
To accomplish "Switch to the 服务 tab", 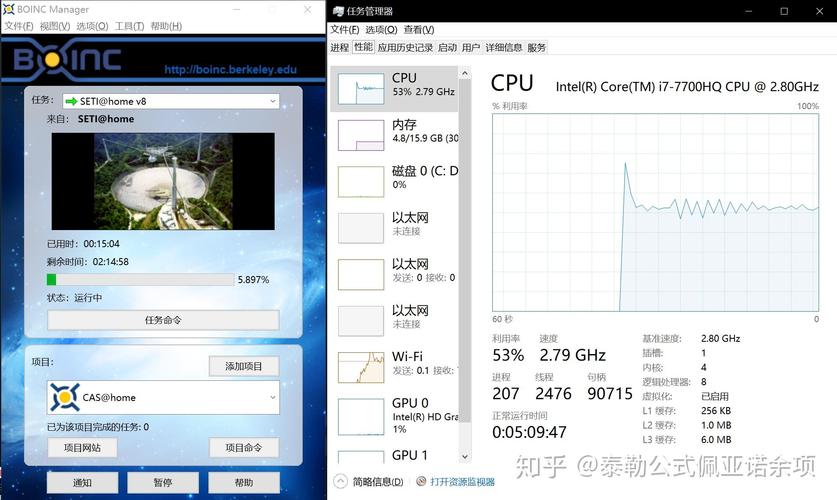I will [x=536, y=47].
